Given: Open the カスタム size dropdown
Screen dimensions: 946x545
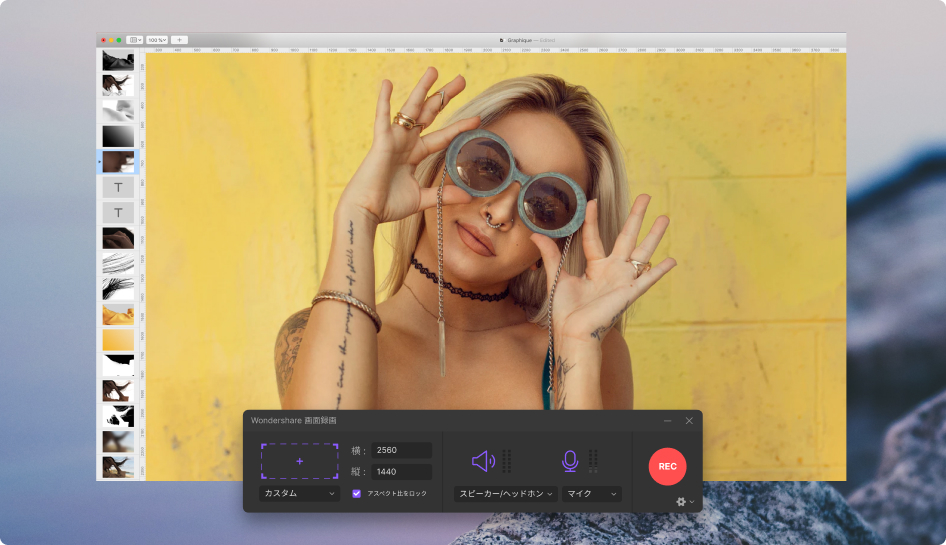Looking at the screenshot, I should tap(299, 493).
